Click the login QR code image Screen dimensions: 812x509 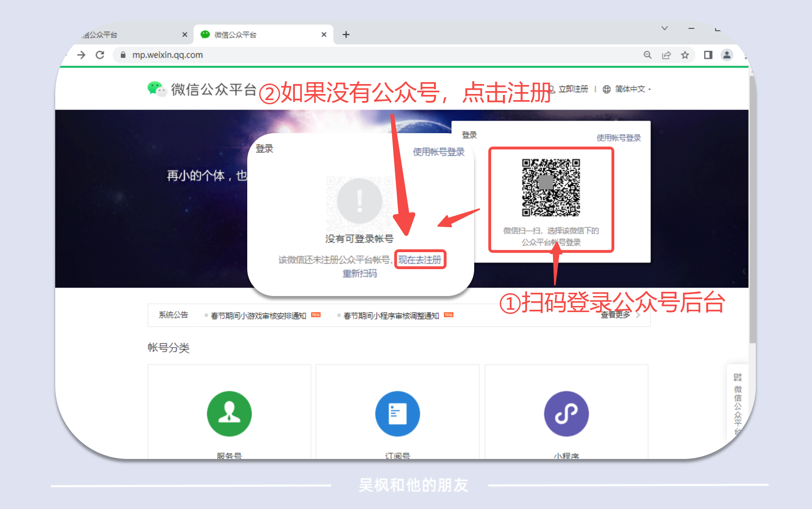coord(551,187)
